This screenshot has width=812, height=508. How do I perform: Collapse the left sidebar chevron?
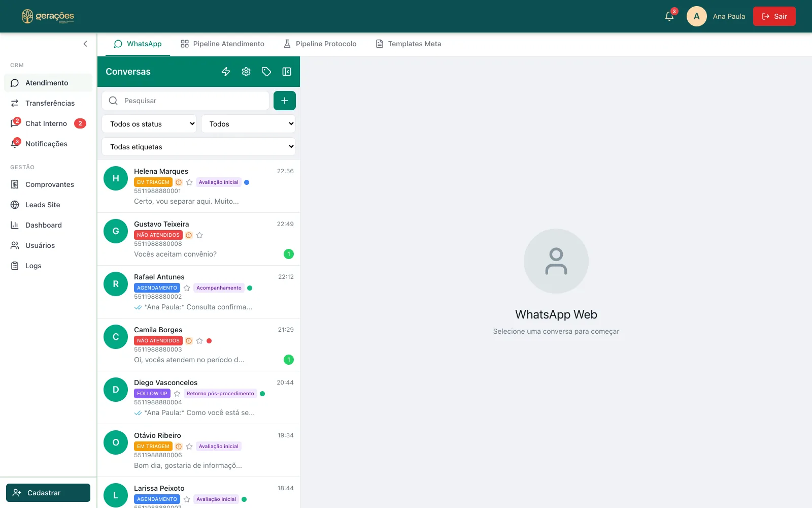[85, 44]
